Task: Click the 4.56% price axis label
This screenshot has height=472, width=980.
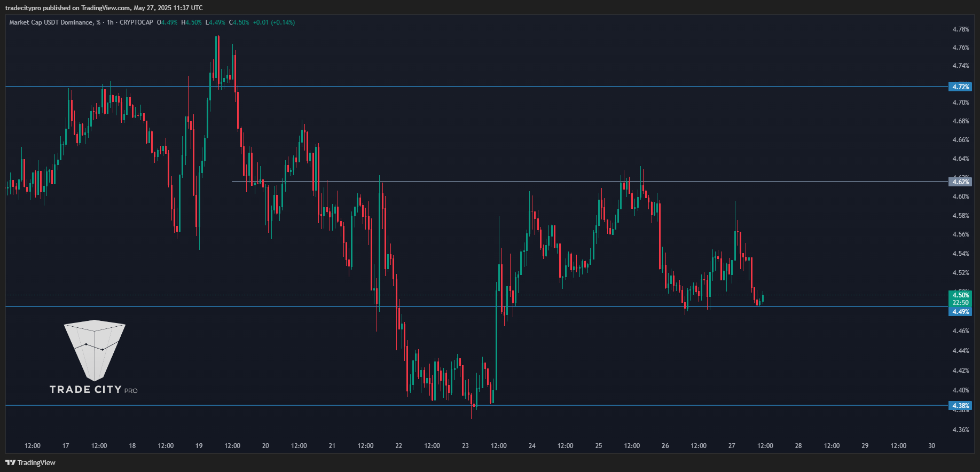Action: [x=961, y=234]
